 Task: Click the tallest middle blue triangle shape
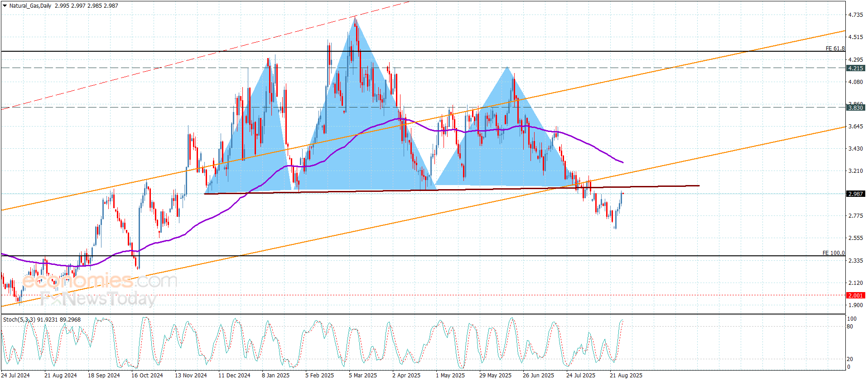tap(358, 136)
